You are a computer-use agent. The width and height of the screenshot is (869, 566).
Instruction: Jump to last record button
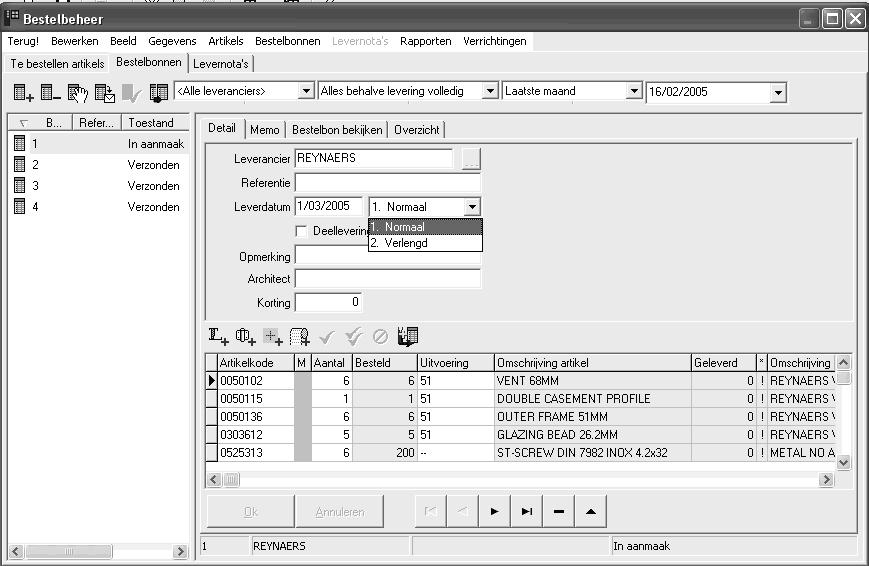[526, 511]
